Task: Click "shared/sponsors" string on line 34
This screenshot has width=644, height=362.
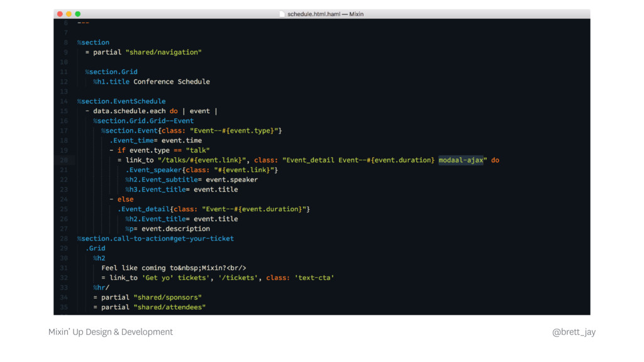Action: (167, 297)
